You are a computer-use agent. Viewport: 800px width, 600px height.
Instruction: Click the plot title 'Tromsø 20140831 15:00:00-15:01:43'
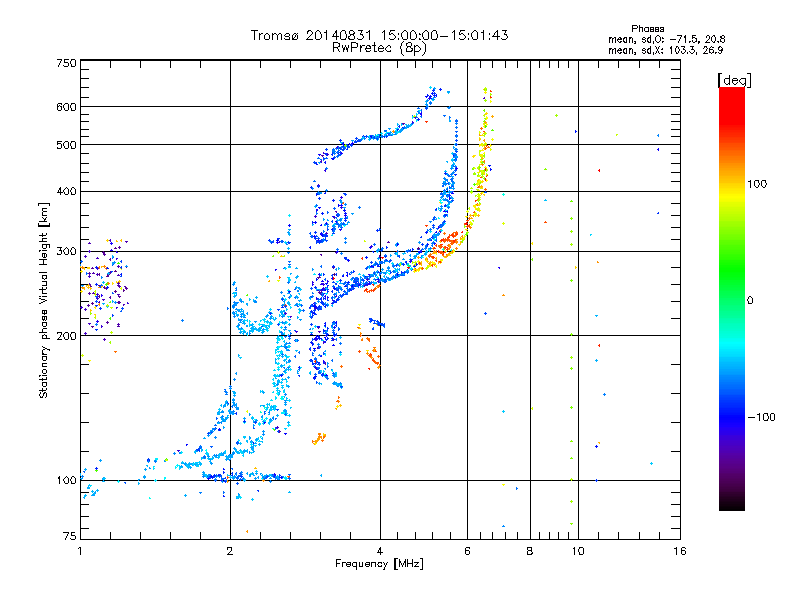[379, 35]
